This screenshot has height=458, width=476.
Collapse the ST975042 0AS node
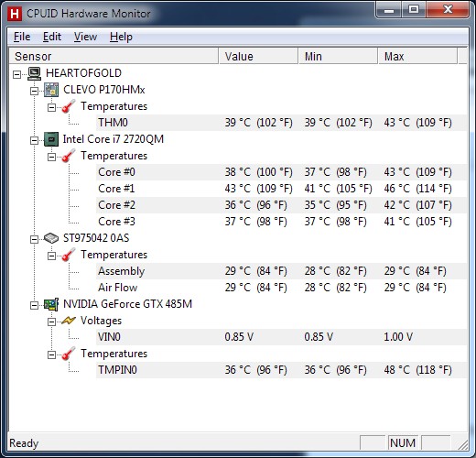[x=34, y=239]
